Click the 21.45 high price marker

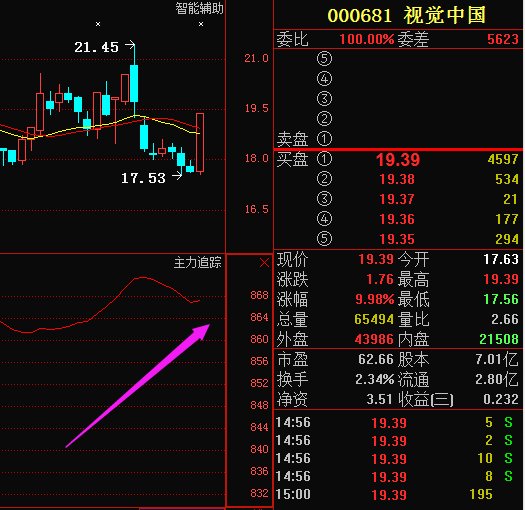tap(96, 47)
